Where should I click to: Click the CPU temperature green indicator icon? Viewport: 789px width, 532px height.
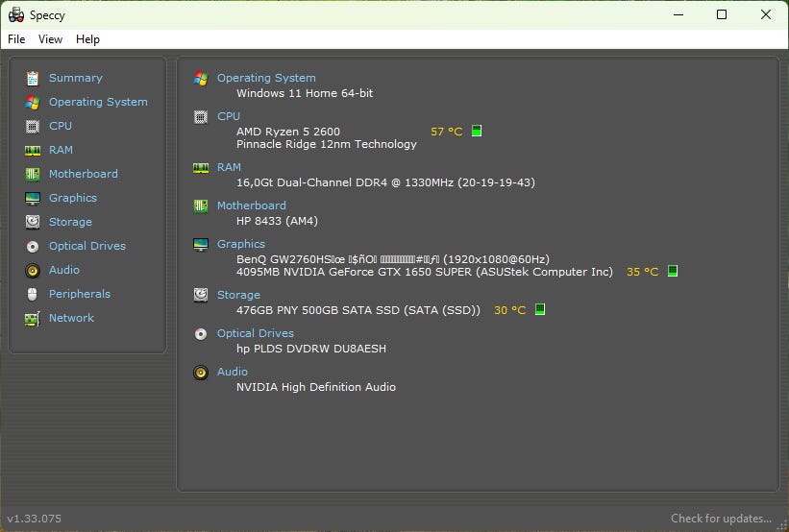point(477,131)
